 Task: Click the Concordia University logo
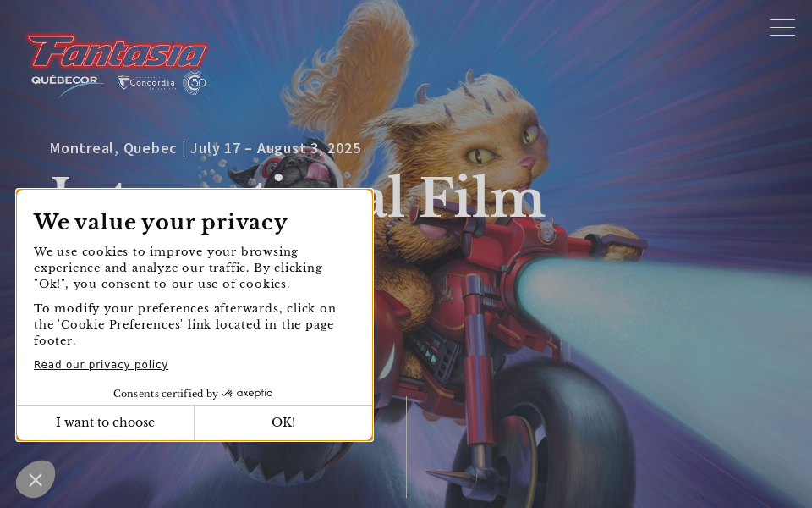click(146, 83)
